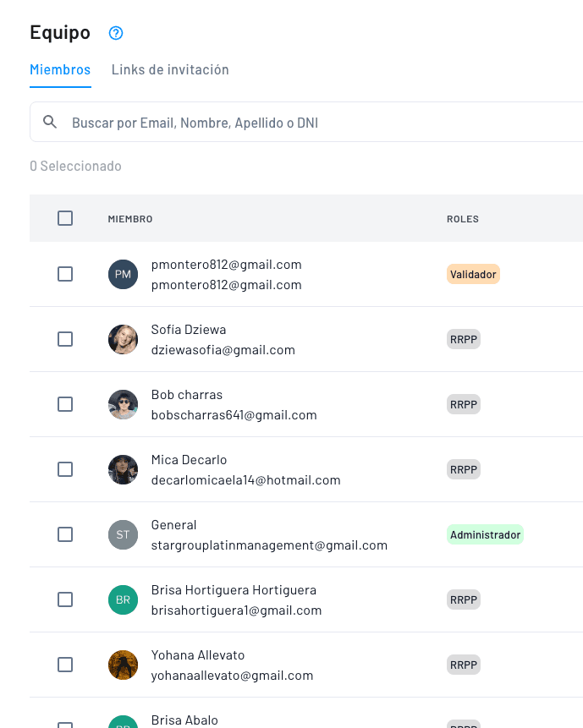Open the Miembros tab
The height and width of the screenshot is (728, 583).
point(60,69)
